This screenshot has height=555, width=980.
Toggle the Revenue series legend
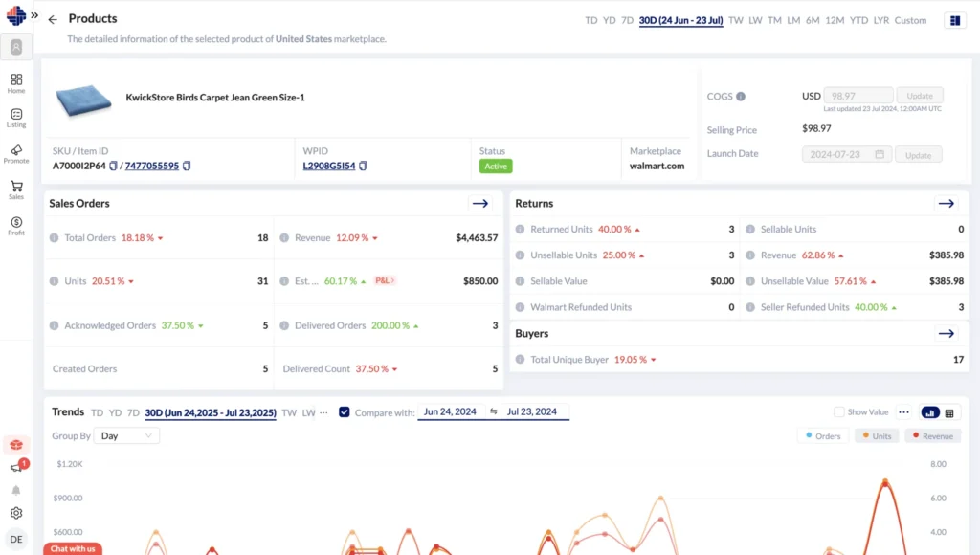(933, 435)
